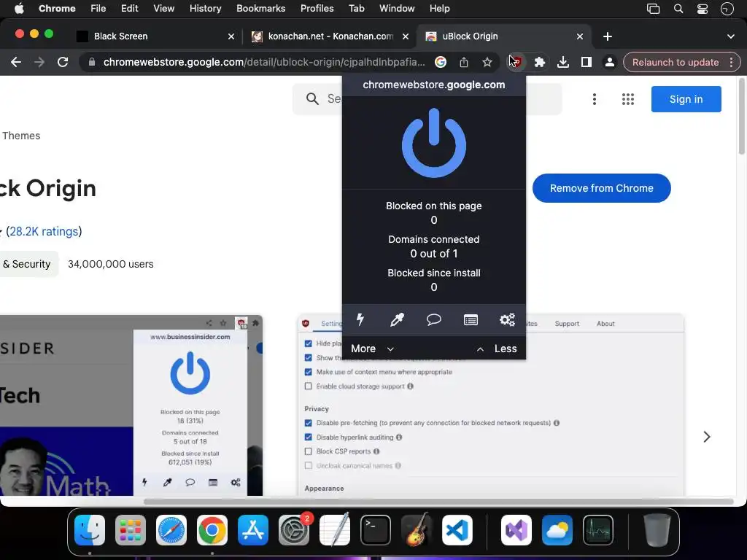Open Finder from the Dock
Image resolution: width=747 pixels, height=560 pixels.
tap(90, 529)
